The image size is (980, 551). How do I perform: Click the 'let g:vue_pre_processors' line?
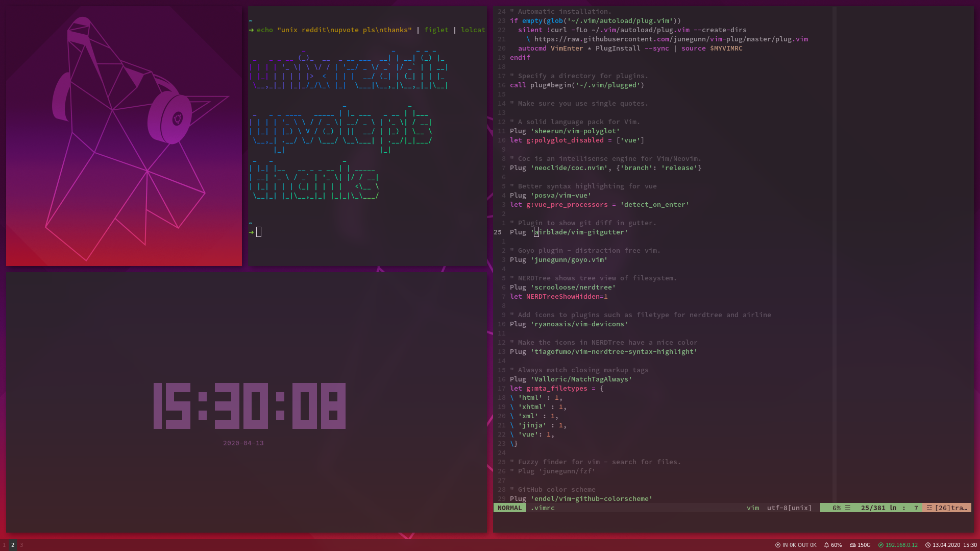click(600, 204)
